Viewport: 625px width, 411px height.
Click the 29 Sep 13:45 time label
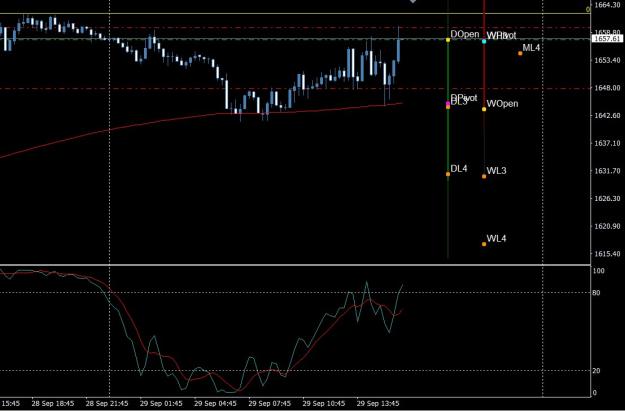(x=378, y=403)
